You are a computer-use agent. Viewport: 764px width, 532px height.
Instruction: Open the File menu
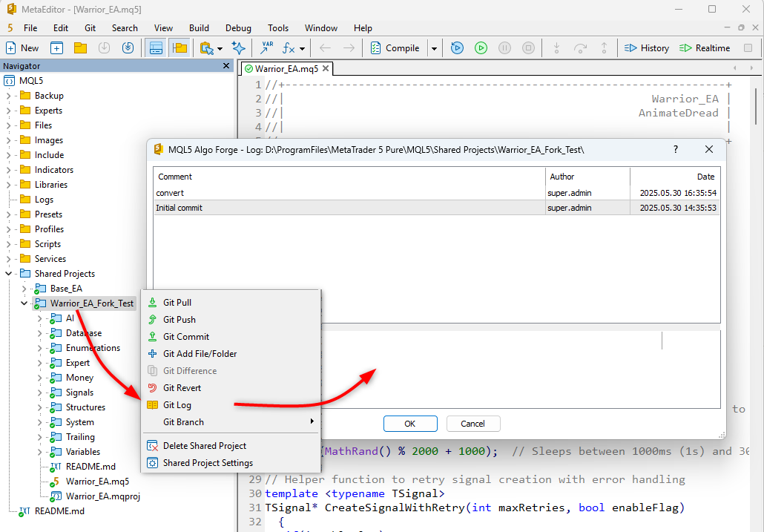pyautogui.click(x=30, y=27)
